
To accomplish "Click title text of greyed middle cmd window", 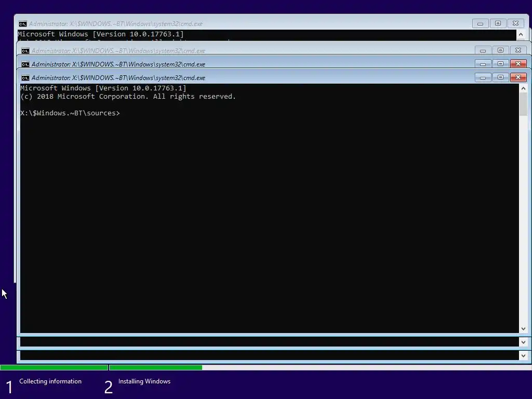I will tap(118, 51).
